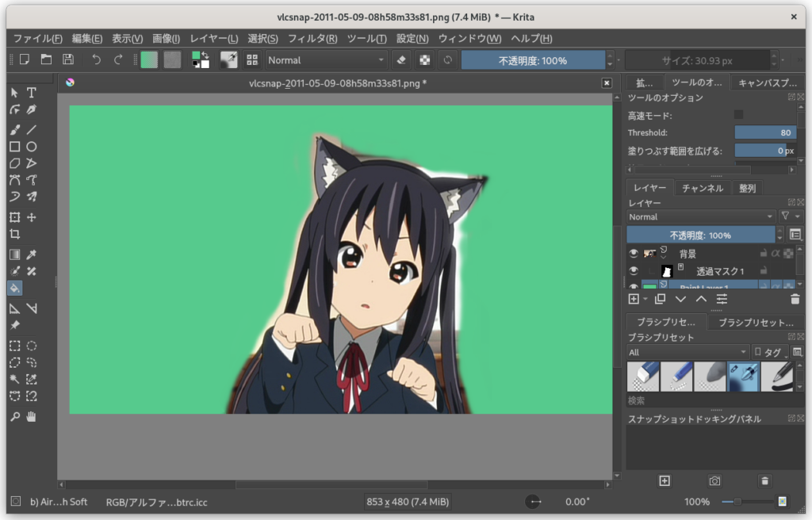Select the Bezier Curve tool
The width and height of the screenshot is (812, 520).
(14, 180)
